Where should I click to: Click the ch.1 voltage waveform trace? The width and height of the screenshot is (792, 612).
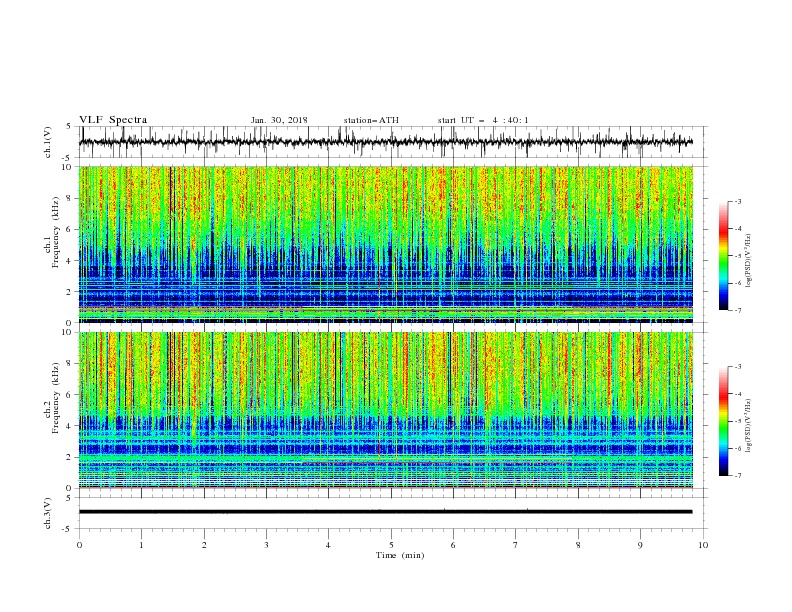[385, 142]
